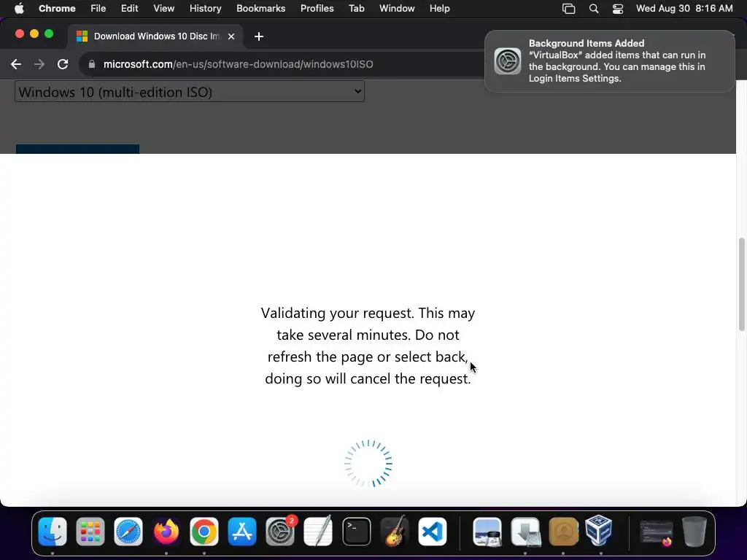Open Finder from the Dock
747x560 pixels.
(53, 532)
